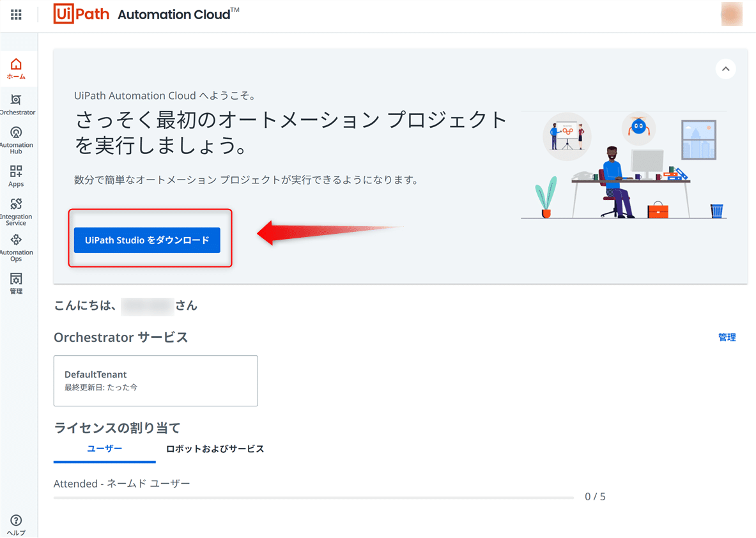Open Integration Service from the sidebar

(16, 211)
